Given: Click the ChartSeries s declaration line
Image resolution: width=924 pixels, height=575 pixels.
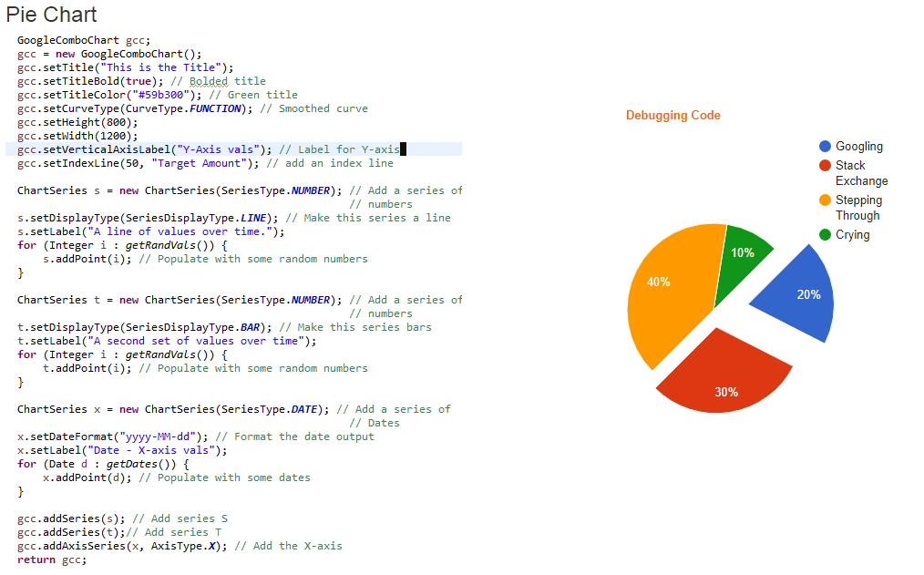Looking at the screenshot, I should click(240, 190).
